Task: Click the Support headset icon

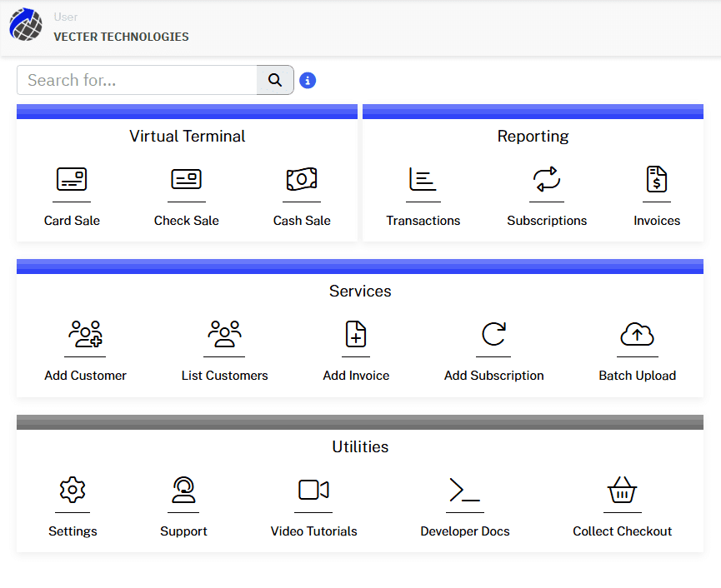Action: [x=183, y=491]
